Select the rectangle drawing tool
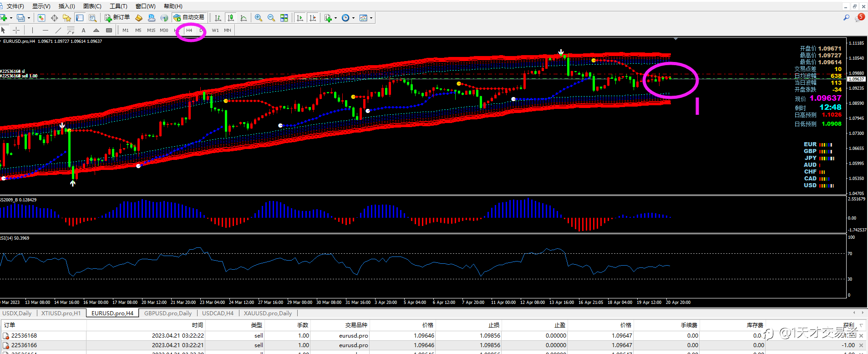The width and height of the screenshot is (868, 354). coord(109,30)
